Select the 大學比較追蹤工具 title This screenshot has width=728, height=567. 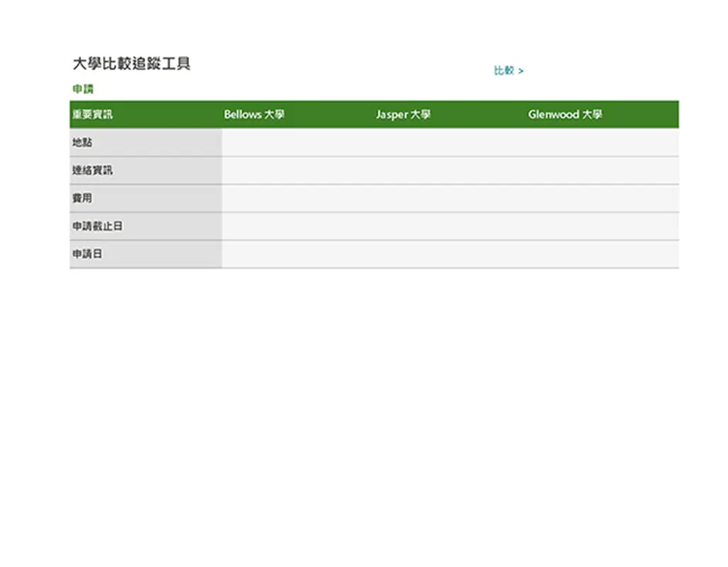pyautogui.click(x=132, y=64)
